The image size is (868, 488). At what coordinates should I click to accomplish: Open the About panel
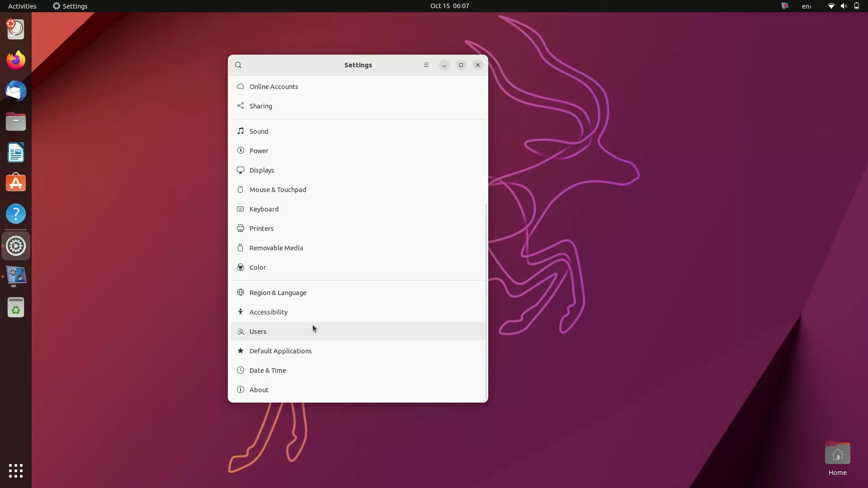click(x=259, y=389)
